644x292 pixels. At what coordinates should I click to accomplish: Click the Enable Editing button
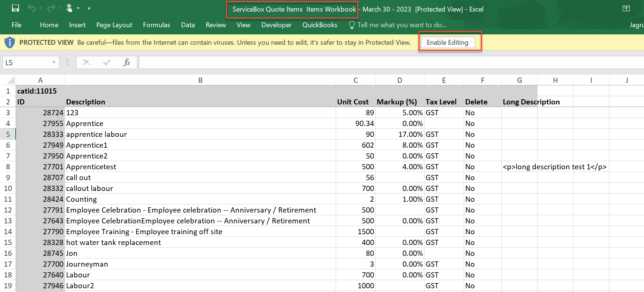pyautogui.click(x=447, y=43)
